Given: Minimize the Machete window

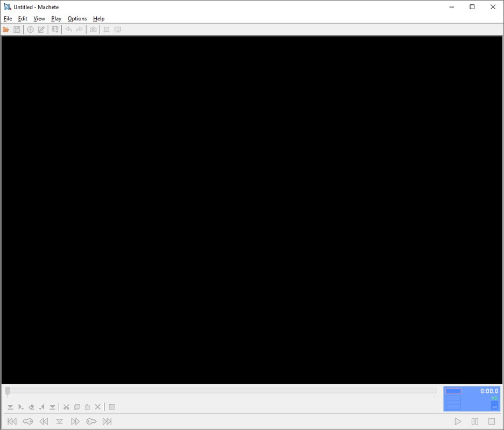Looking at the screenshot, I should coord(452,7).
